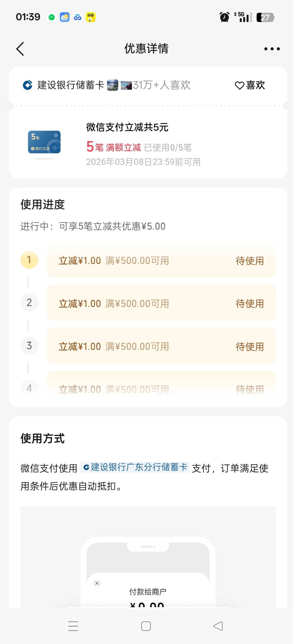Tap the Android recent apps menu button
This screenshot has width=293, height=644.
click(73, 626)
